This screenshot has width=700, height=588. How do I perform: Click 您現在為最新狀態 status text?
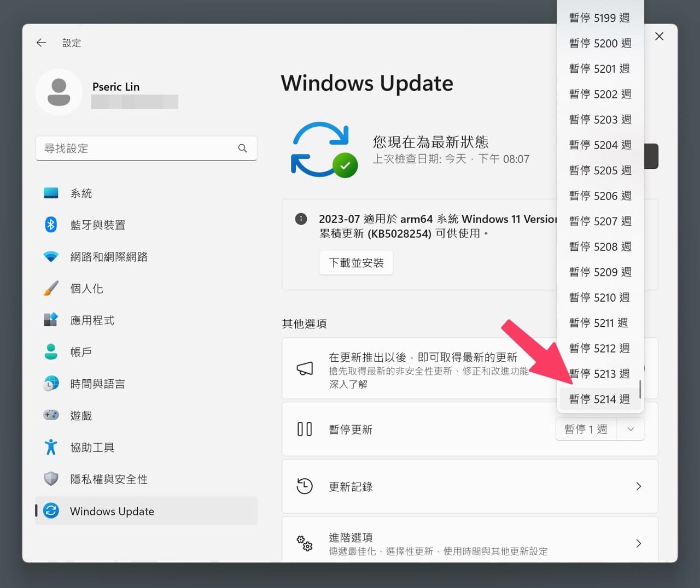(x=430, y=142)
